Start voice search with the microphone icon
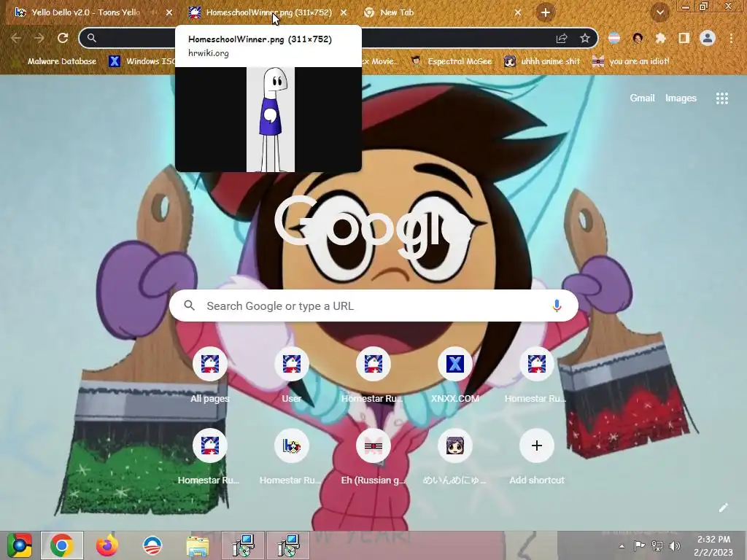This screenshot has width=747, height=560. pyautogui.click(x=557, y=306)
